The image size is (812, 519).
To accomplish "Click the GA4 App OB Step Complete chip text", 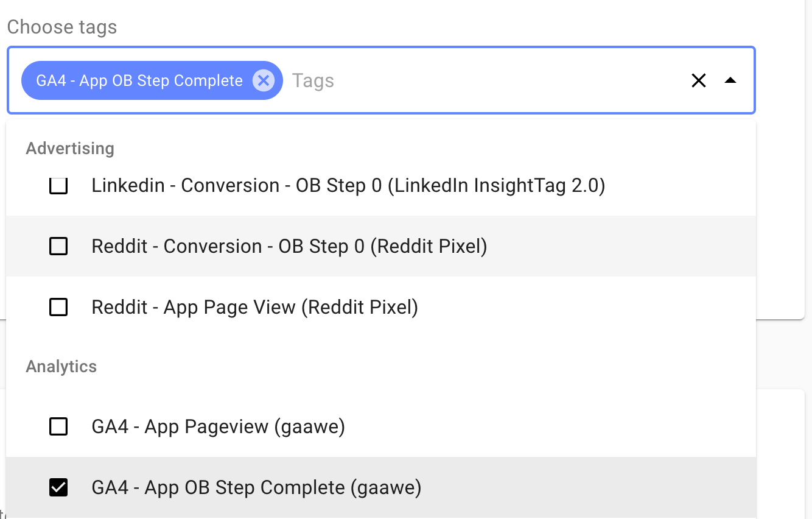I will pos(139,80).
